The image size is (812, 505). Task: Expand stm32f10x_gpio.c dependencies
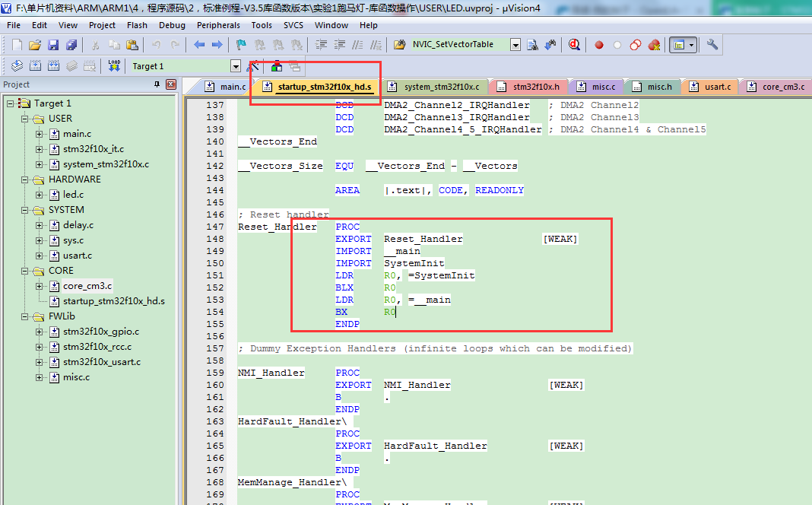pyautogui.click(x=39, y=332)
